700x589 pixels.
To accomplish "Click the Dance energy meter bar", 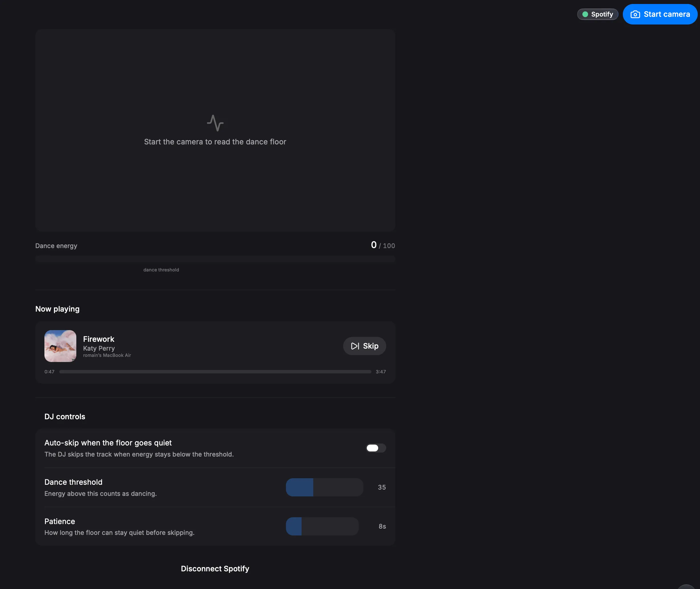I will (215, 259).
